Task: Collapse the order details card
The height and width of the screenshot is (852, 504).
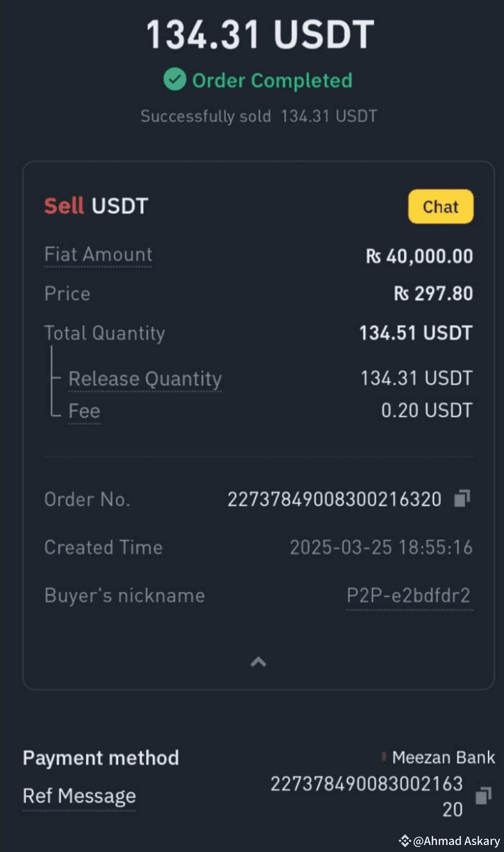Action: [x=259, y=662]
